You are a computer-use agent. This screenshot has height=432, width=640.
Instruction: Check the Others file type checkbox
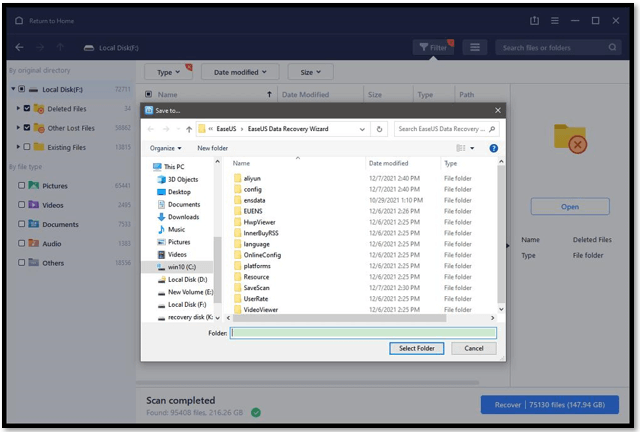tap(22, 262)
